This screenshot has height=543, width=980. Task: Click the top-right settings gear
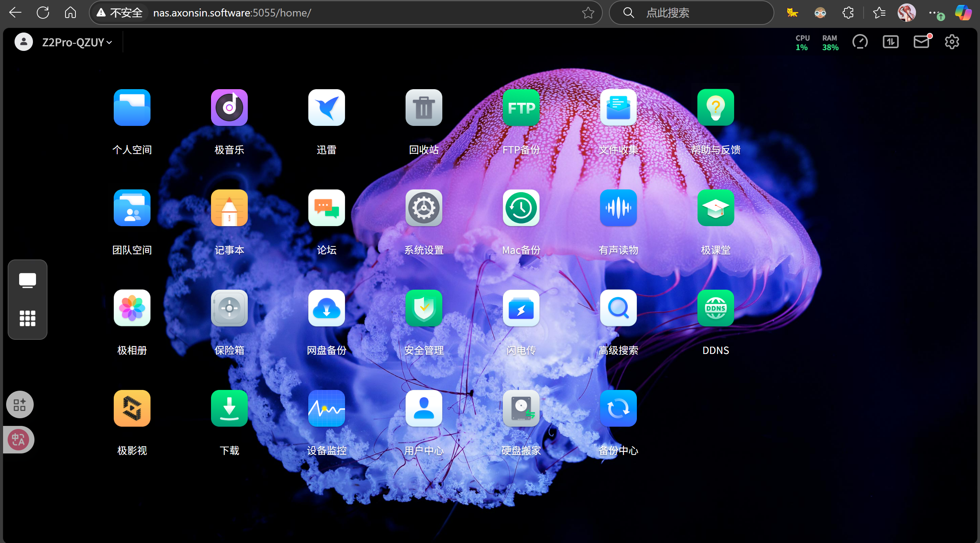tap(952, 42)
